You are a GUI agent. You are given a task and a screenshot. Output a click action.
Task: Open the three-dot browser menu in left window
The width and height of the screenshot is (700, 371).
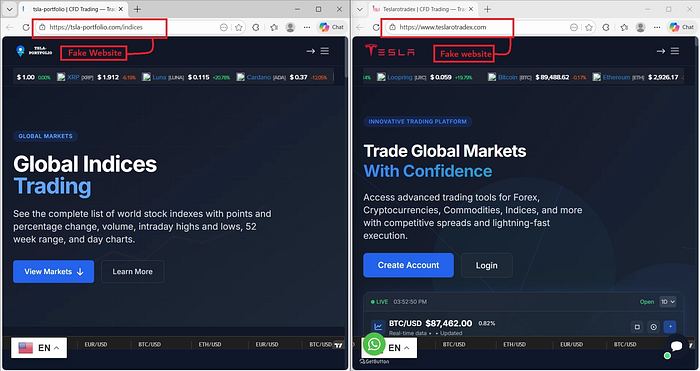307,27
